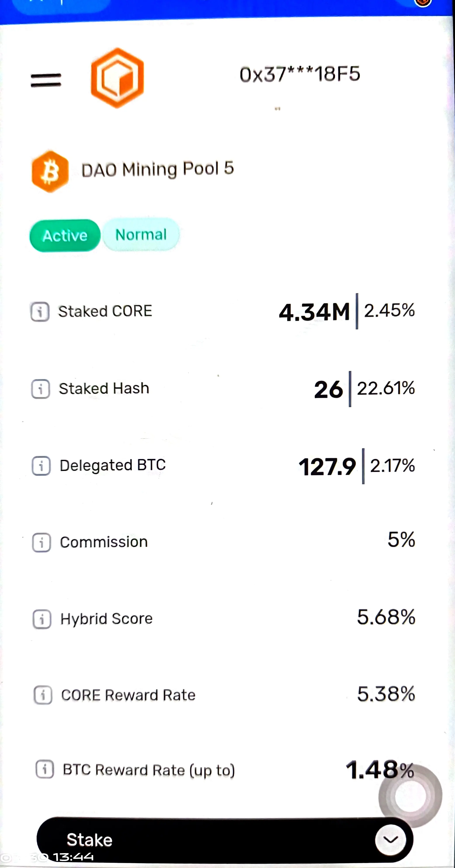Show info for CORE Reward Rate
This screenshot has width=455, height=868.
tap(43, 695)
